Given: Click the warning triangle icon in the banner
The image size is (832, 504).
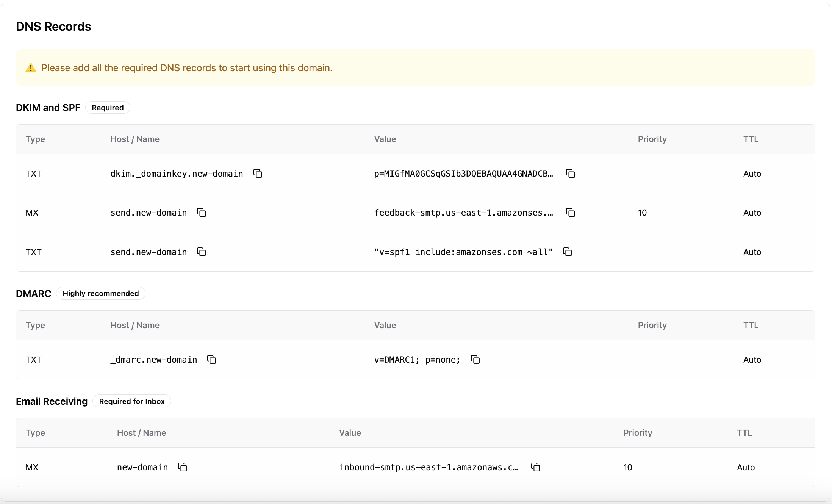Looking at the screenshot, I should [31, 68].
